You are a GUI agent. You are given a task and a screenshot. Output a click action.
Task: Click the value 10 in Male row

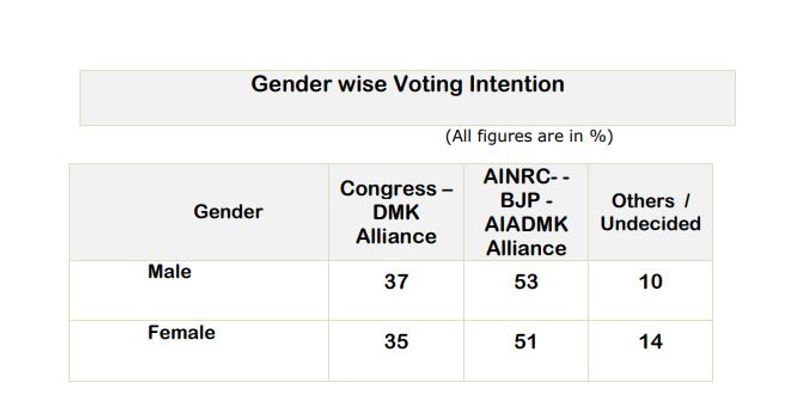pos(650,282)
